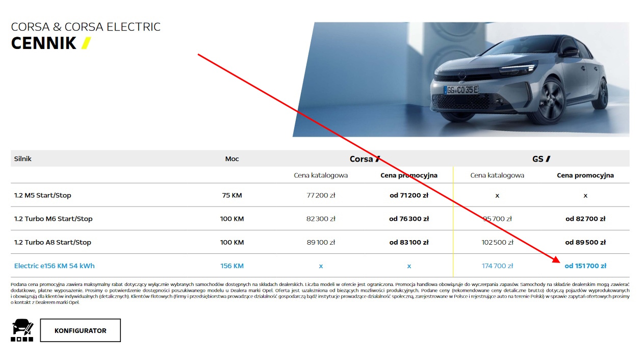The image size is (644, 363).
Task: Click the 'Moc' column header
Action: pos(232,159)
